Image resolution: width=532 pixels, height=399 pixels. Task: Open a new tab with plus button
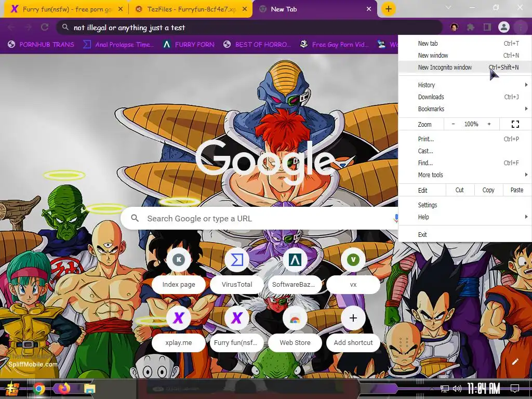click(389, 9)
